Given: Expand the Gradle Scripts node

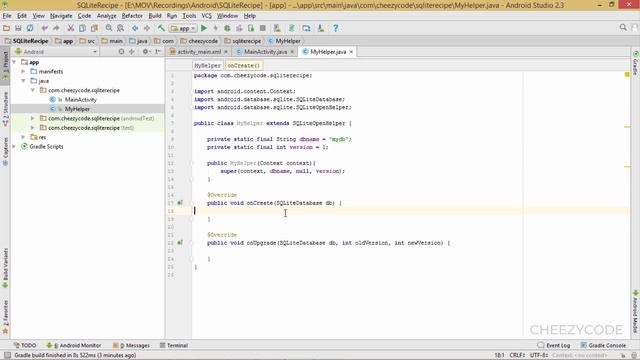Looking at the screenshot, I should pyautogui.click(x=15, y=147).
